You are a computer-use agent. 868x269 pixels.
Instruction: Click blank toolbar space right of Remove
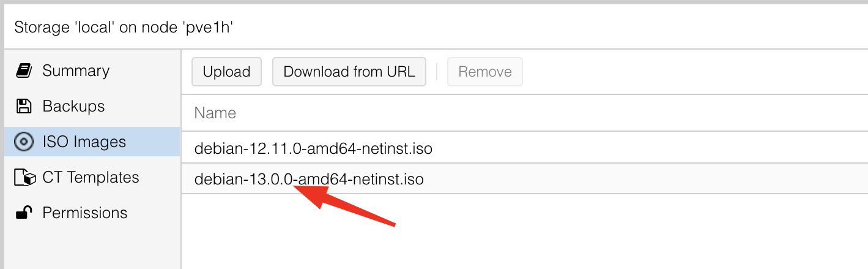[x=673, y=72]
